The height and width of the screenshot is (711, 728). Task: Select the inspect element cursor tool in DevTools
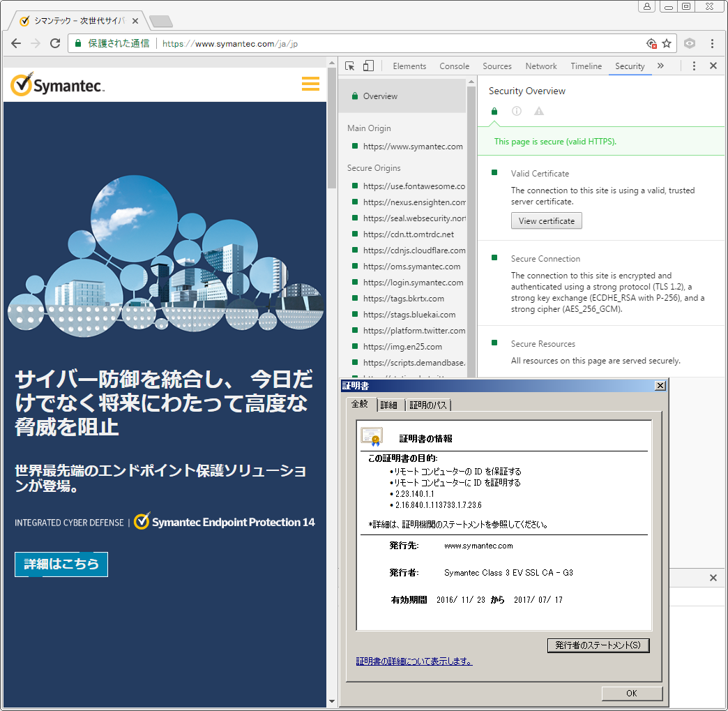[x=349, y=65]
